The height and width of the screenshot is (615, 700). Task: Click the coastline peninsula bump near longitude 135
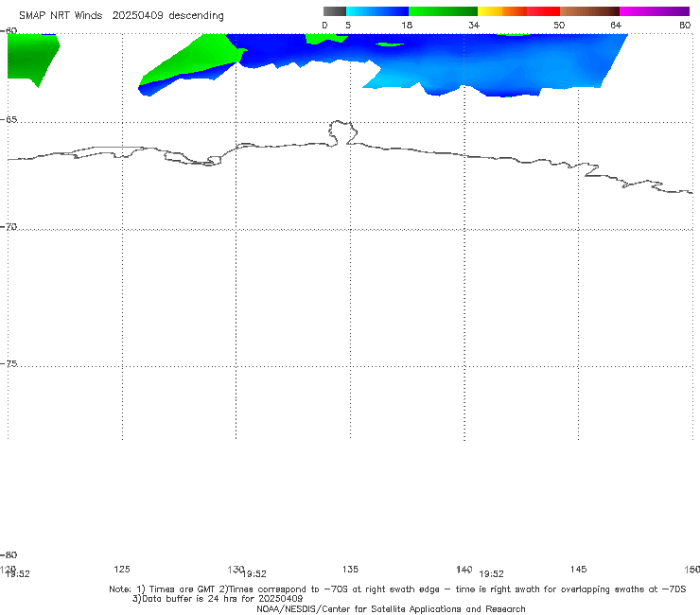coord(342,132)
